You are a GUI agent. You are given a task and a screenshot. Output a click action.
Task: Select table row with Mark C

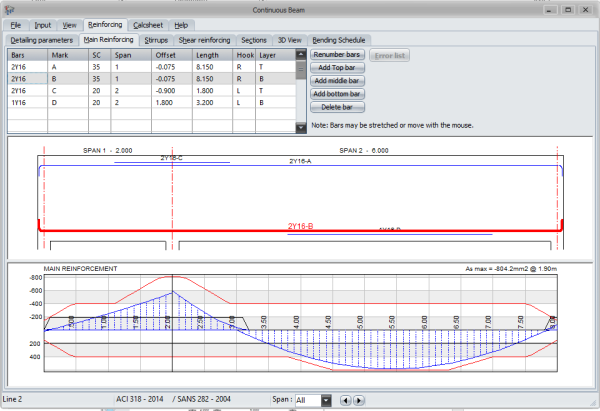pyautogui.click(x=152, y=91)
